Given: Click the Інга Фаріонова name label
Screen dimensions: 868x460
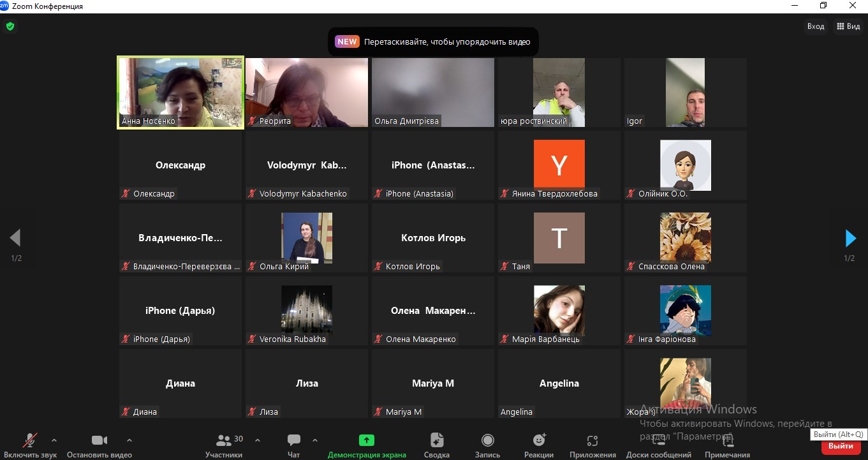Looking at the screenshot, I should pos(667,339).
